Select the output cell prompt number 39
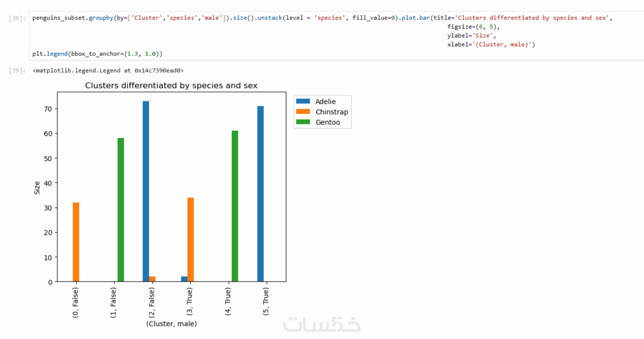 (x=17, y=71)
